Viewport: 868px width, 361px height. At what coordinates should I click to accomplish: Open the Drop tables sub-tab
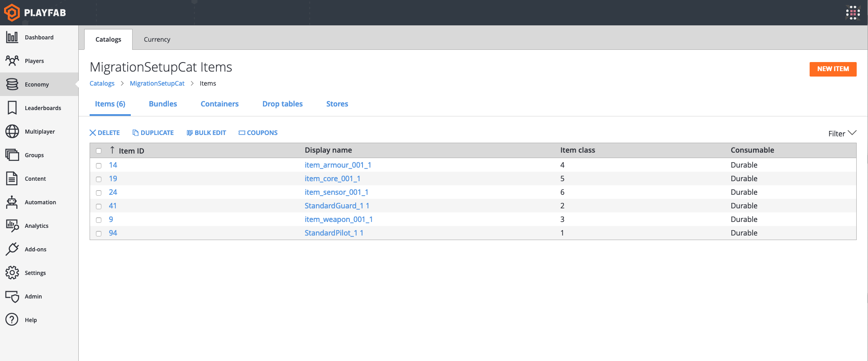click(x=282, y=104)
